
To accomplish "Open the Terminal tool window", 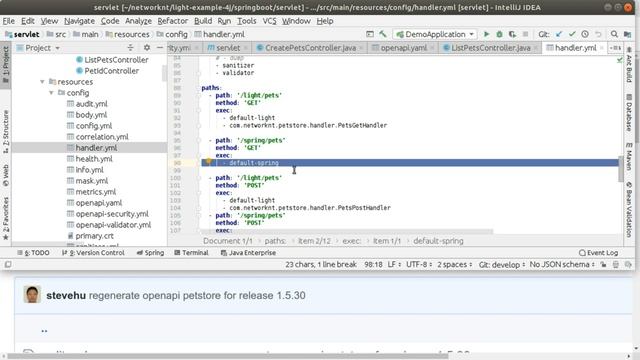I will tap(191, 253).
